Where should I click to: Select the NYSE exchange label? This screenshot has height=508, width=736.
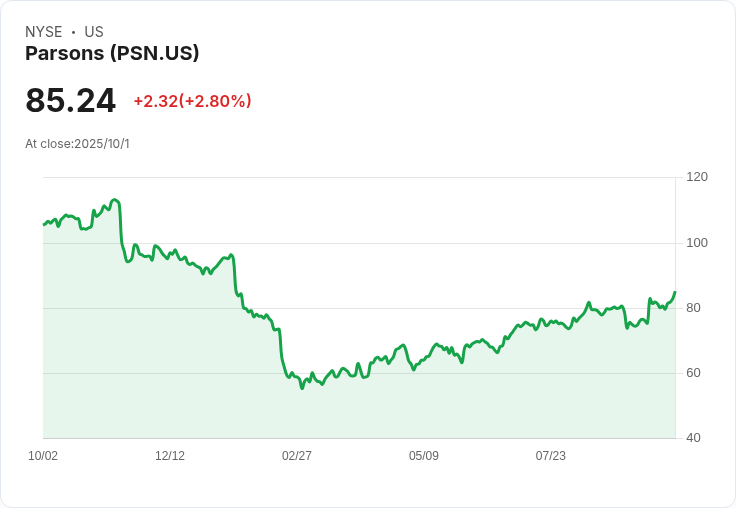click(44, 32)
